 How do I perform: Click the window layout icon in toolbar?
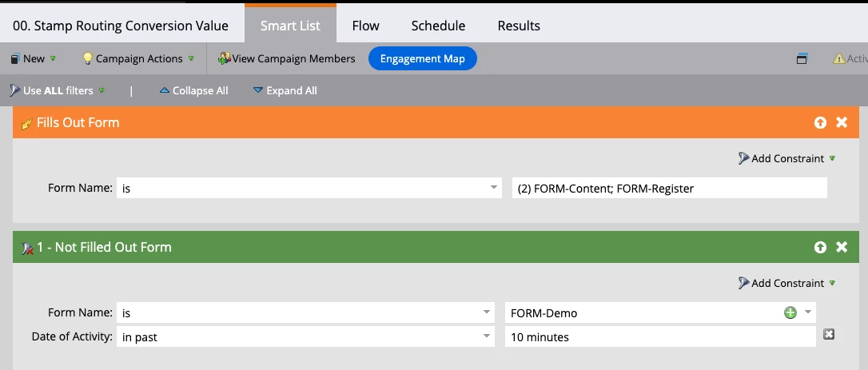[x=802, y=58]
